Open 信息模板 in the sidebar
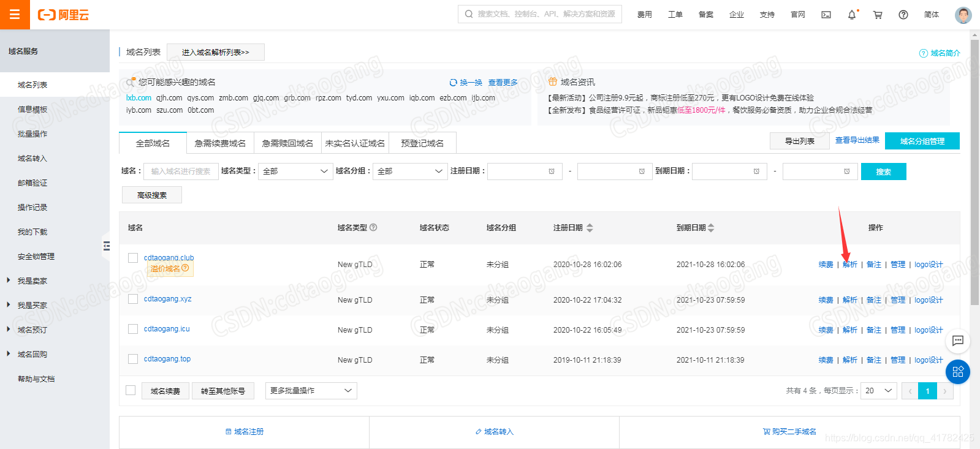The image size is (980, 449). (x=32, y=109)
